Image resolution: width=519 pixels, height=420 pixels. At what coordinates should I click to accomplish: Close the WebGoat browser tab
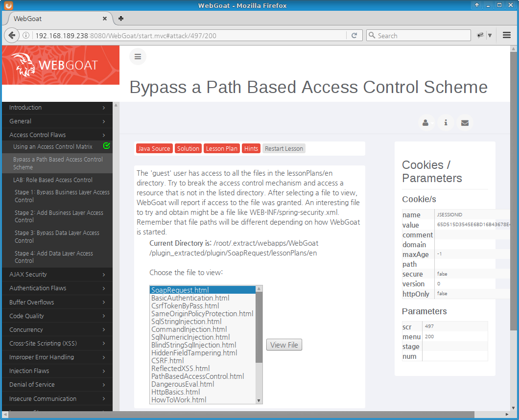(105, 19)
